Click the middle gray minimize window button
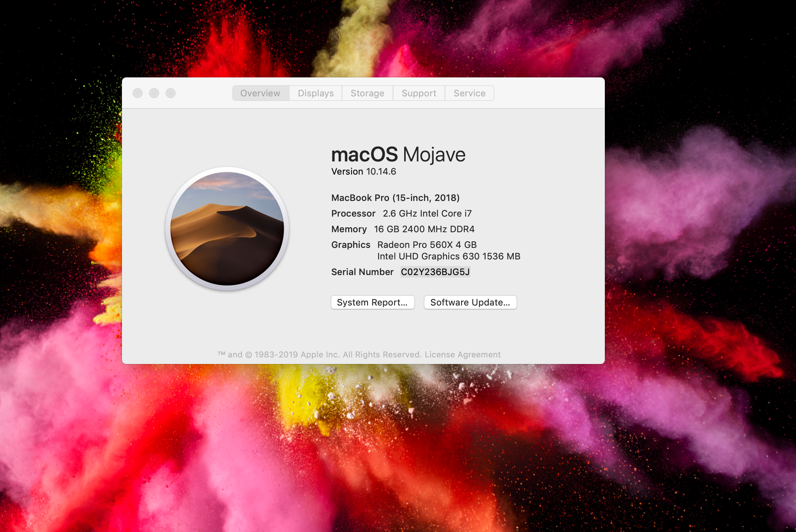This screenshot has height=532, width=796. 154,93
